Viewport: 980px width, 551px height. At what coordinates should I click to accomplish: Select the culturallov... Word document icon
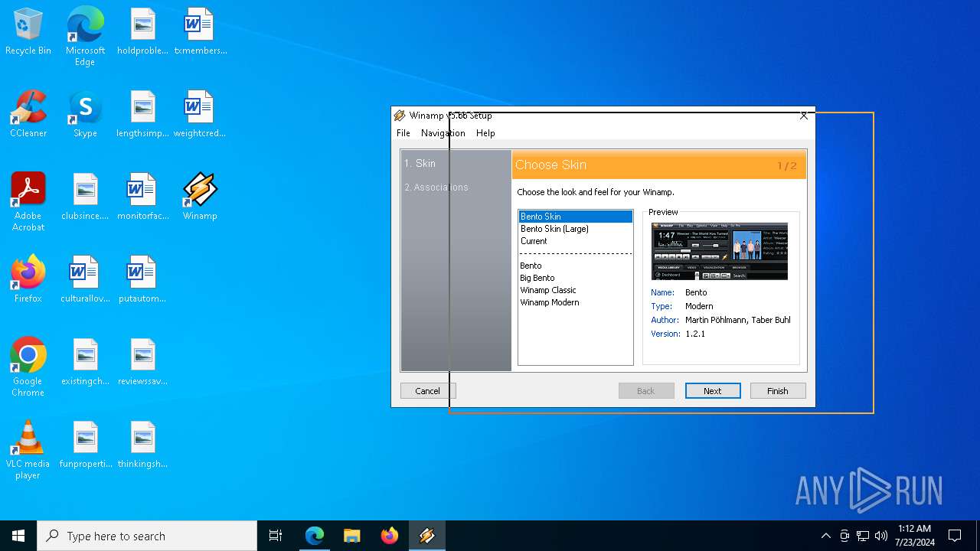(85, 279)
